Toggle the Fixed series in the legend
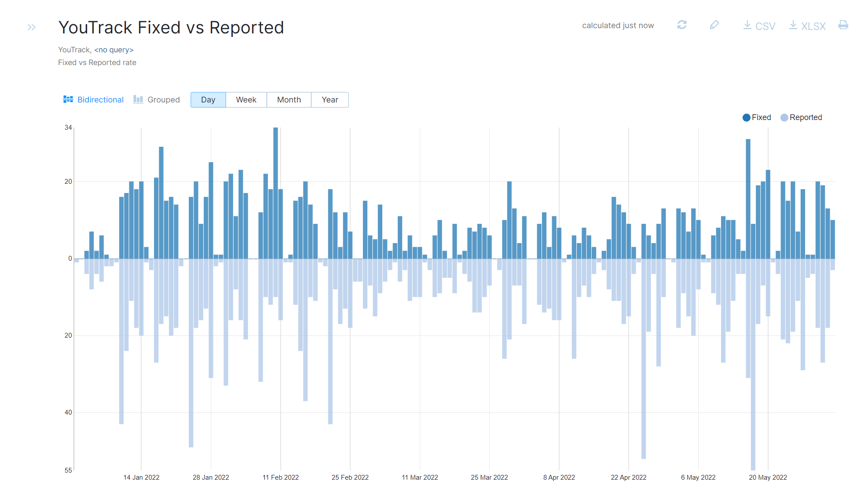 756,117
